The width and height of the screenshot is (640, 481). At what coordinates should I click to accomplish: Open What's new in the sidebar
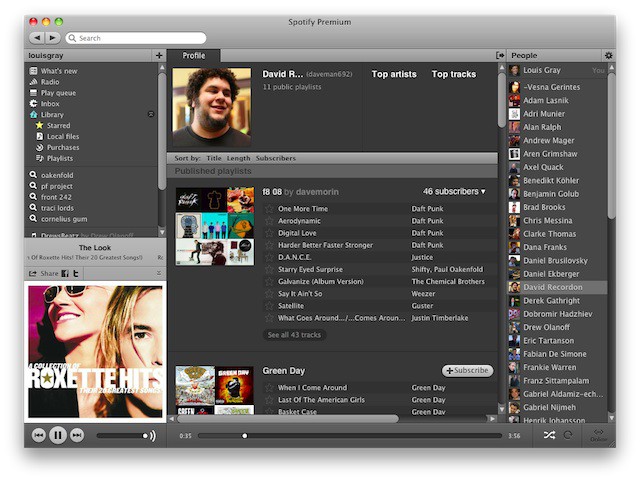(59, 71)
